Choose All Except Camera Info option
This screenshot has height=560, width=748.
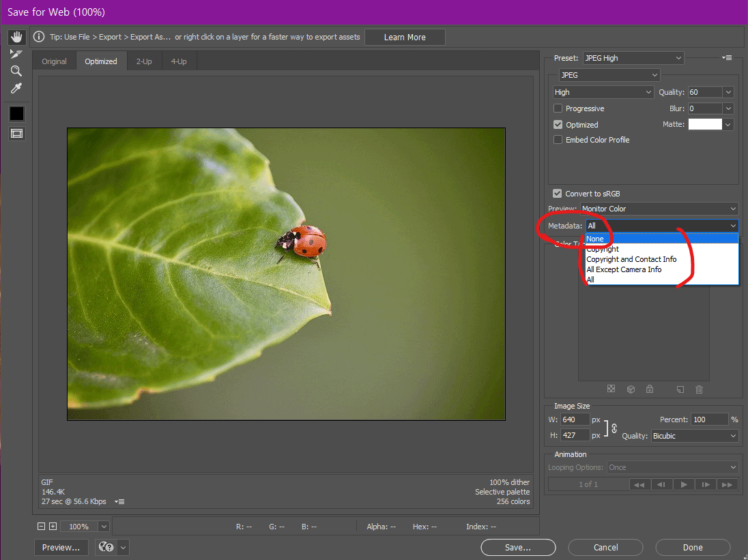(661, 269)
